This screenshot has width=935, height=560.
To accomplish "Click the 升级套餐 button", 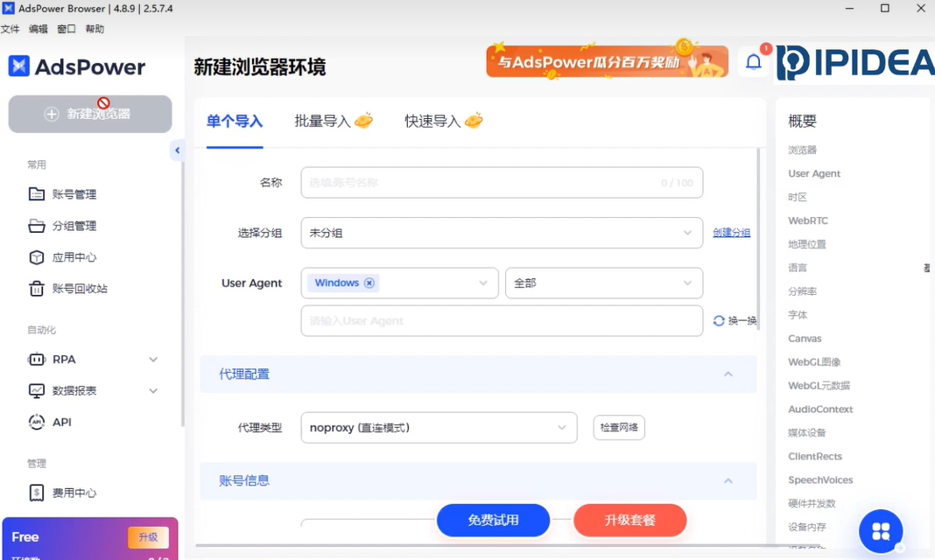I will coord(630,520).
